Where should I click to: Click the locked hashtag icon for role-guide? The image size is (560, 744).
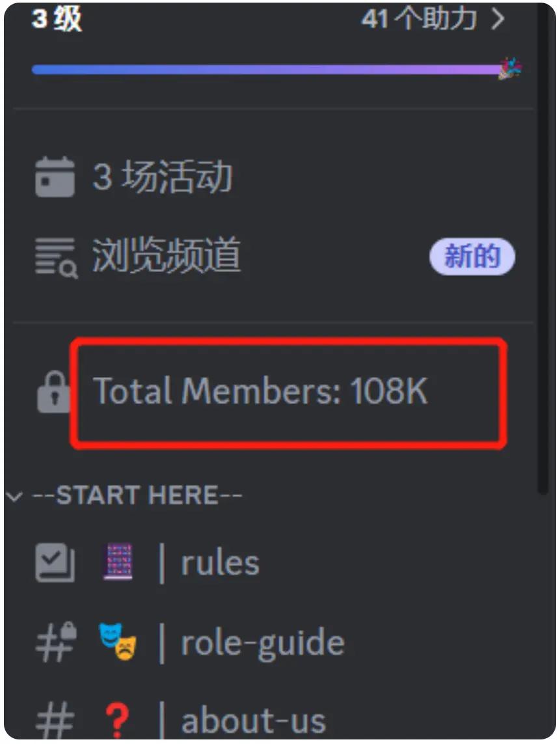(x=56, y=642)
